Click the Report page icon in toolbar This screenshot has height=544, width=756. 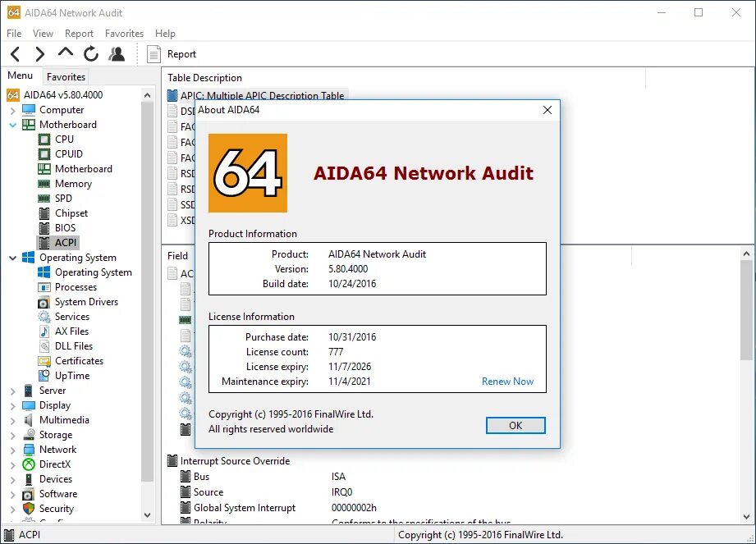point(153,54)
